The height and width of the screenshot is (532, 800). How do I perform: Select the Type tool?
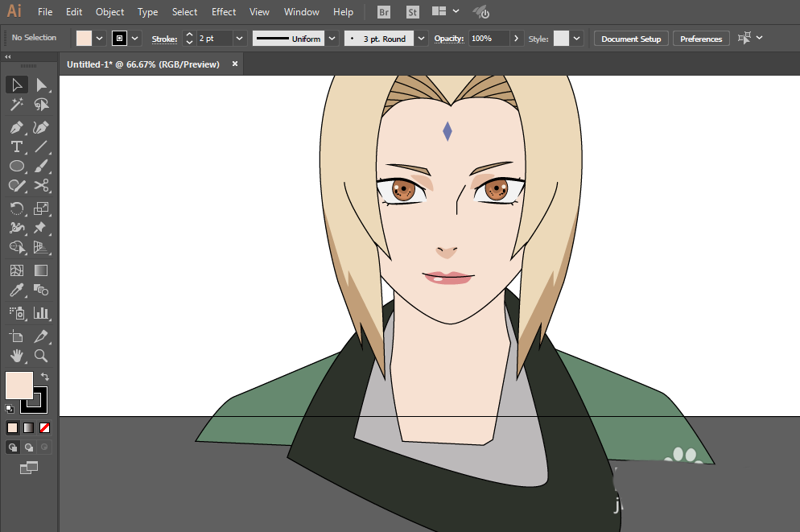coord(16,147)
